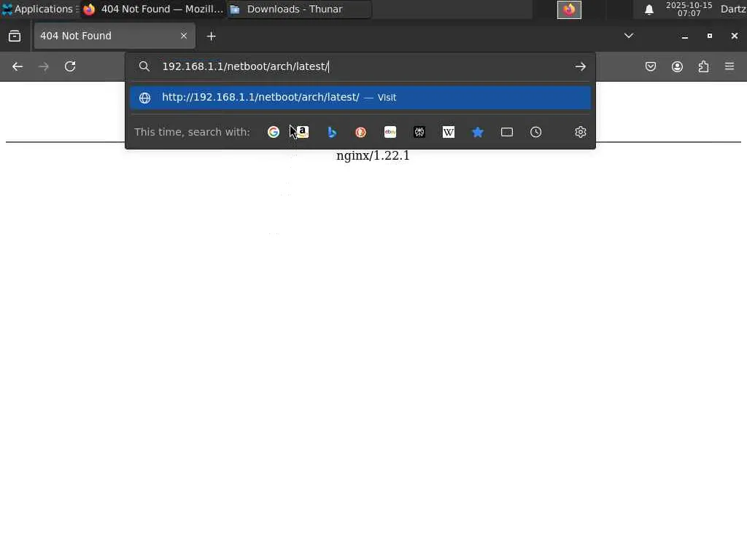Click inside the address bar text field
The image size is (747, 560).
tap(362, 66)
